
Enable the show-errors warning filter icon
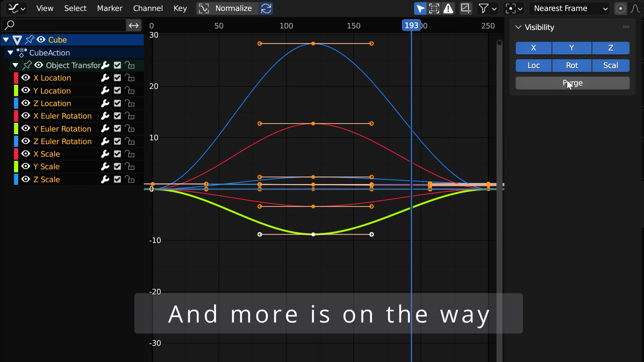[448, 8]
